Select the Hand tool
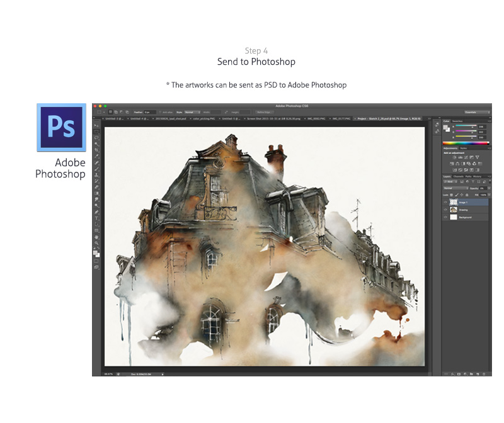 tap(96, 237)
